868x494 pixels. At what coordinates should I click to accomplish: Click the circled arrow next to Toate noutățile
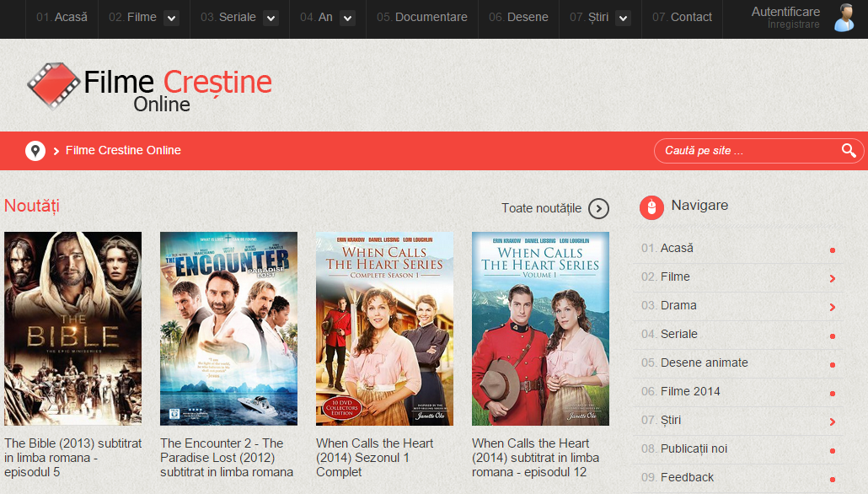pyautogui.click(x=598, y=208)
